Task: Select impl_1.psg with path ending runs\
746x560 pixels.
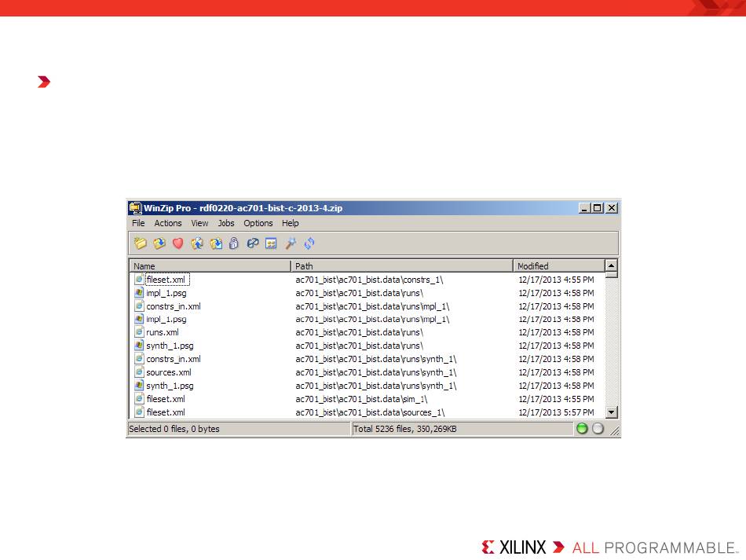Action: pyautogui.click(x=166, y=293)
